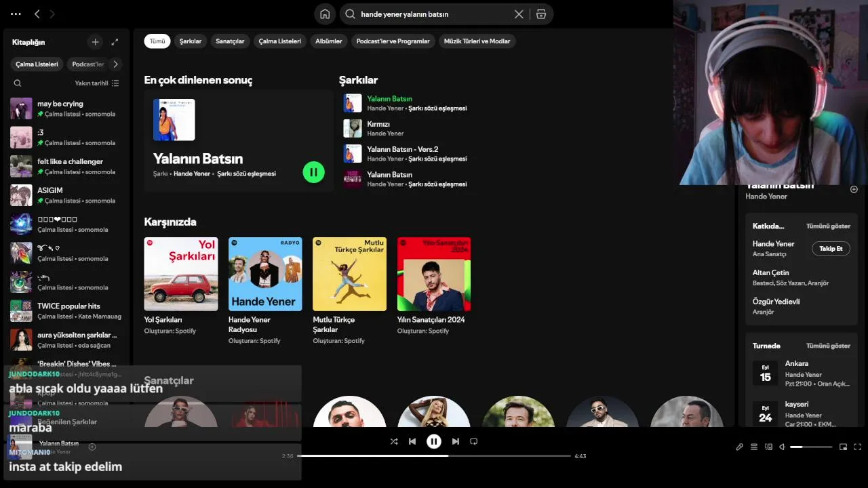
Task: Switch to the search Çalma Listeleri tab
Action: [279, 41]
